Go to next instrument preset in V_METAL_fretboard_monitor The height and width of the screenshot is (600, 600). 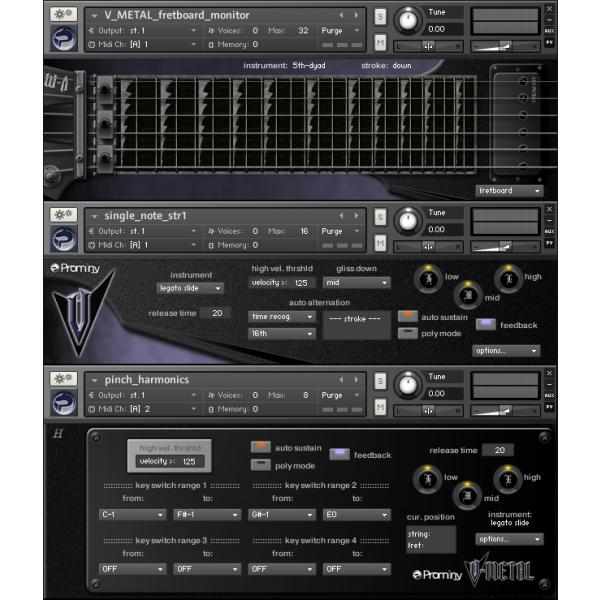(355, 16)
